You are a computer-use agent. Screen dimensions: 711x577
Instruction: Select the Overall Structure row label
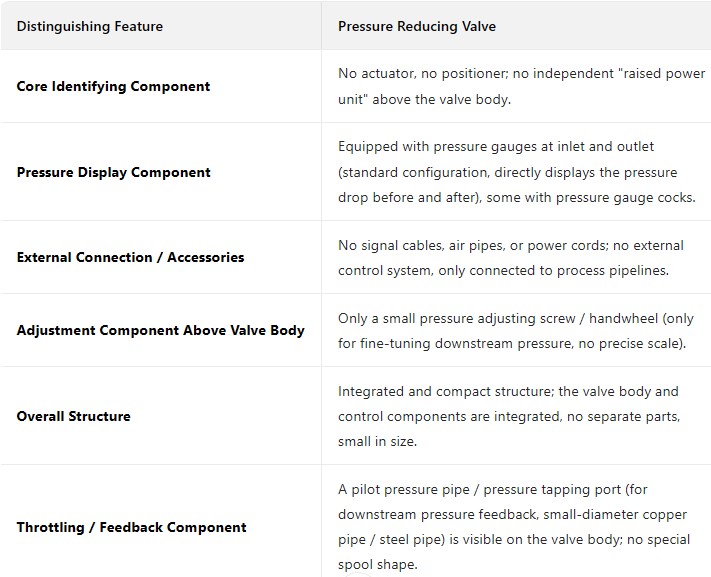point(73,416)
